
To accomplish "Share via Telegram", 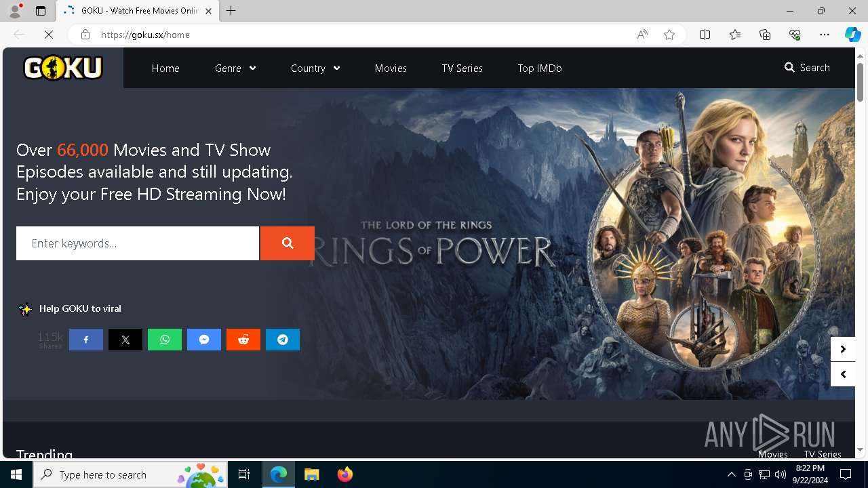I will [x=283, y=340].
